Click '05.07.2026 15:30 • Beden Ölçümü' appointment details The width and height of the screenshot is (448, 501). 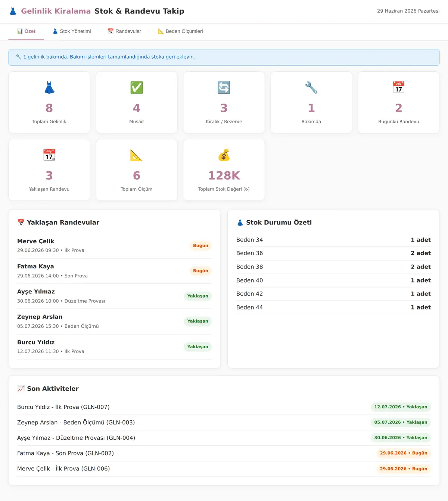pyautogui.click(x=58, y=326)
